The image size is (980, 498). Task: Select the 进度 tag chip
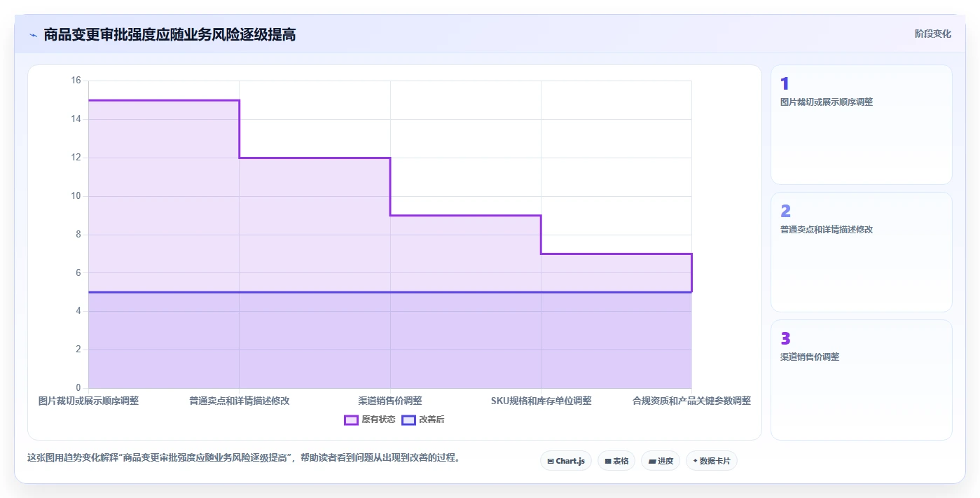[x=661, y=461]
